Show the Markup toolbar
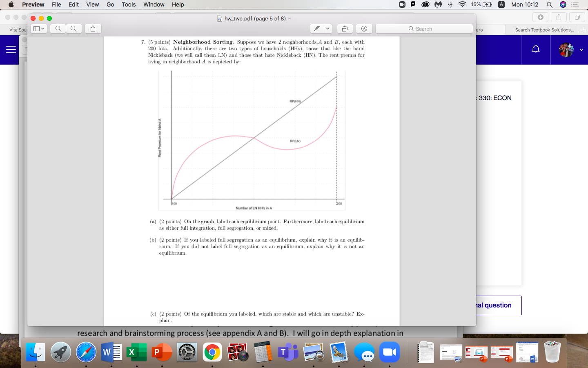 coord(364,29)
